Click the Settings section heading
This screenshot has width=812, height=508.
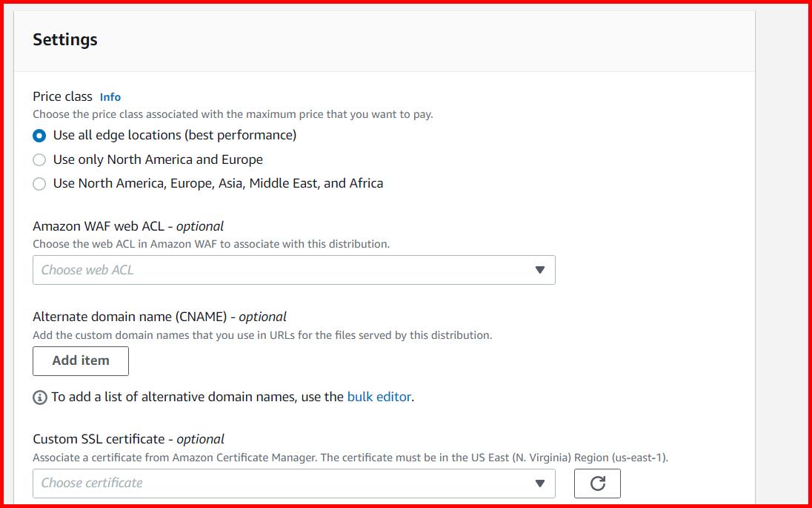[64, 39]
